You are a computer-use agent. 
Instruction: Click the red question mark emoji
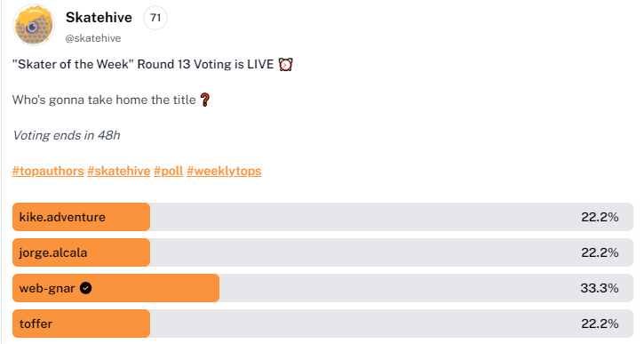[204, 100]
